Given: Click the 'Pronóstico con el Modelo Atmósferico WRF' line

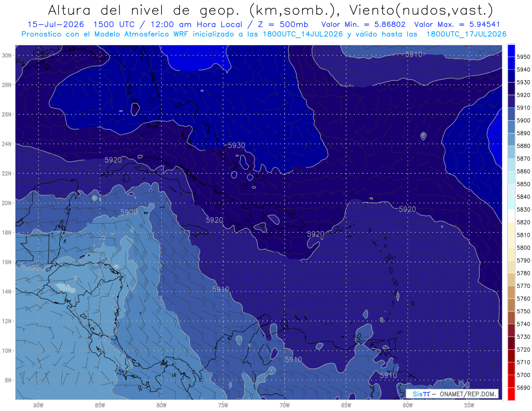Looking at the screenshot, I should (106, 34).
